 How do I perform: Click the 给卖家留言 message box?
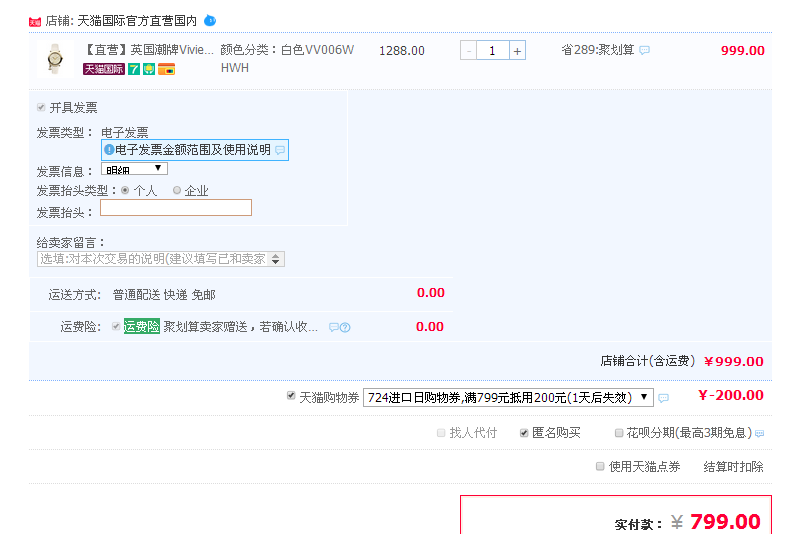click(161, 259)
